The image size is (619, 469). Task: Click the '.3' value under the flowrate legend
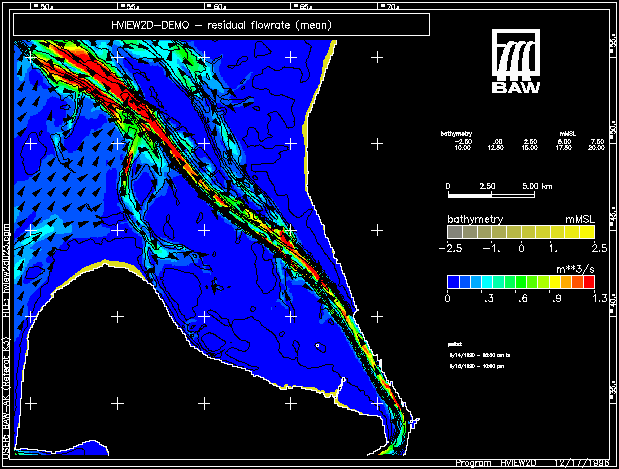click(489, 298)
